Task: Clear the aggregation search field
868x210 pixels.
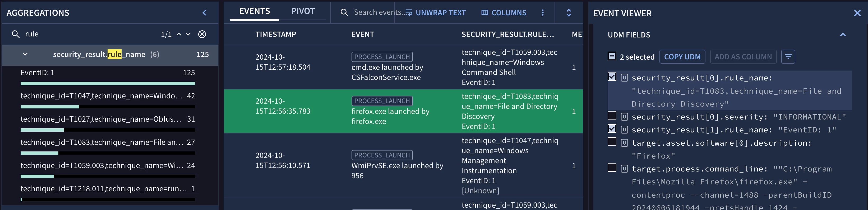Action: pyautogui.click(x=202, y=34)
